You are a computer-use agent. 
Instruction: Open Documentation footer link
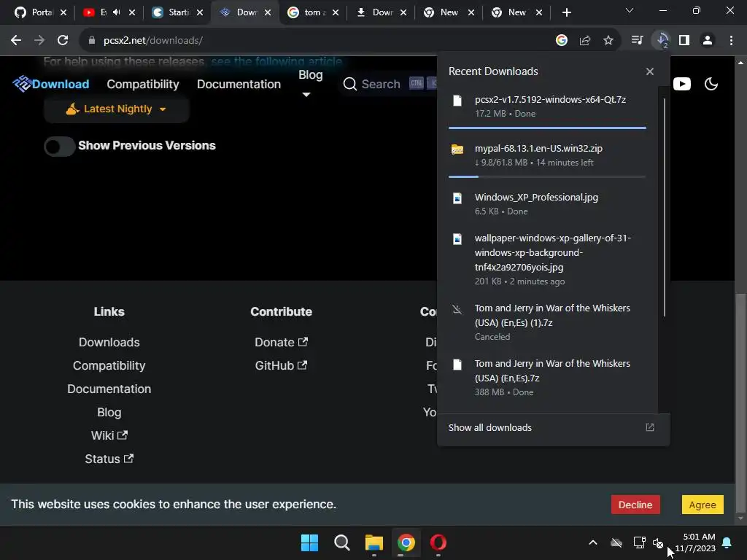coord(109,389)
